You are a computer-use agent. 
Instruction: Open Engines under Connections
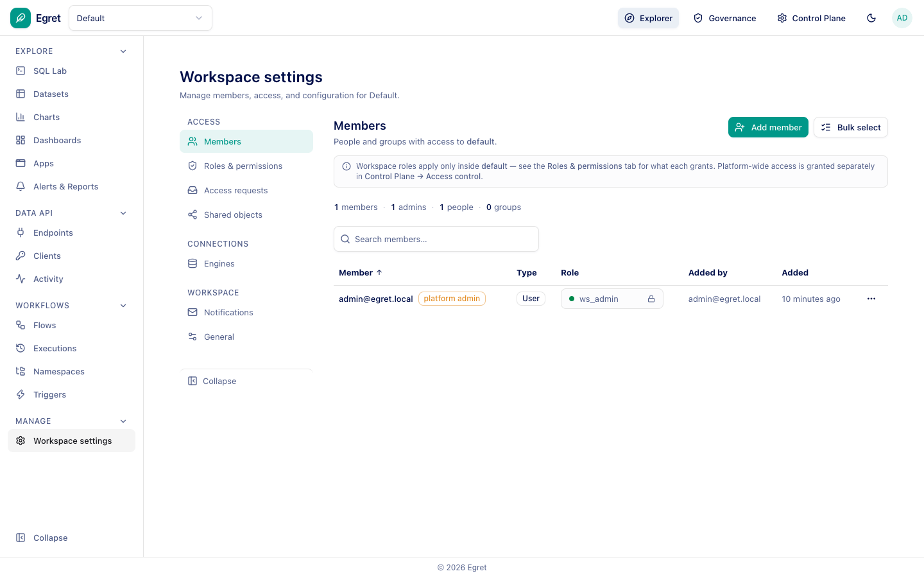pyautogui.click(x=246, y=263)
